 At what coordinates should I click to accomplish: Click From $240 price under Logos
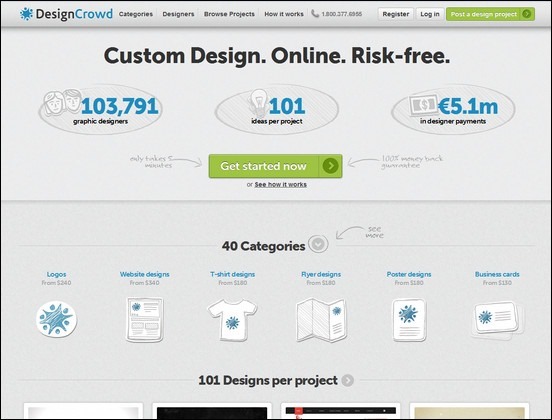coord(56,283)
